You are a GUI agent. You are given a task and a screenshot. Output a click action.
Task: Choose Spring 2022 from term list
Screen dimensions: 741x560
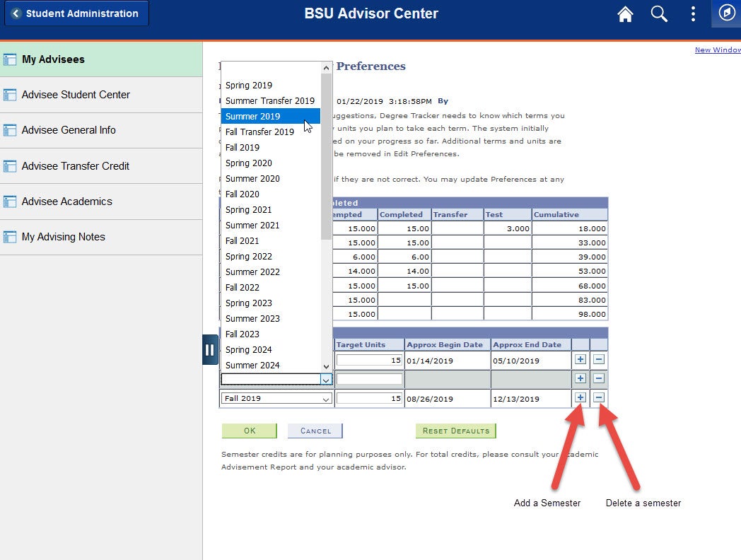point(270,256)
